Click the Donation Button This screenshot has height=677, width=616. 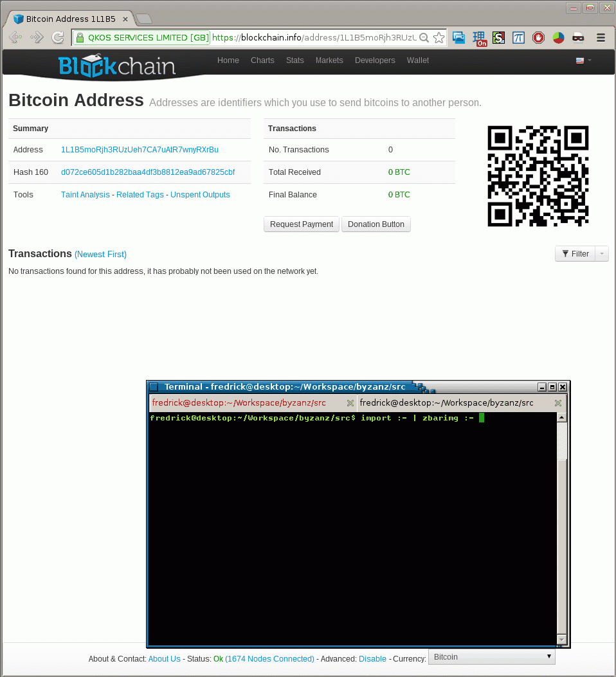click(376, 224)
